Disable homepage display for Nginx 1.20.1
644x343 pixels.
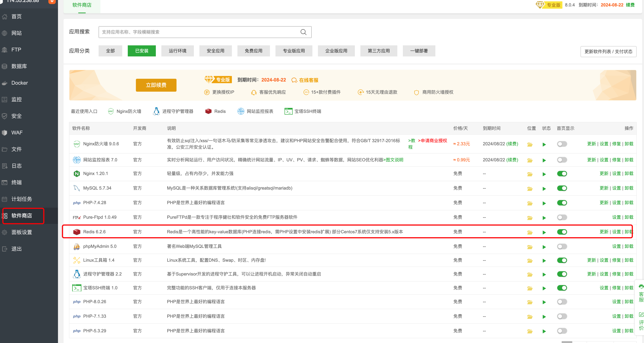(562, 174)
